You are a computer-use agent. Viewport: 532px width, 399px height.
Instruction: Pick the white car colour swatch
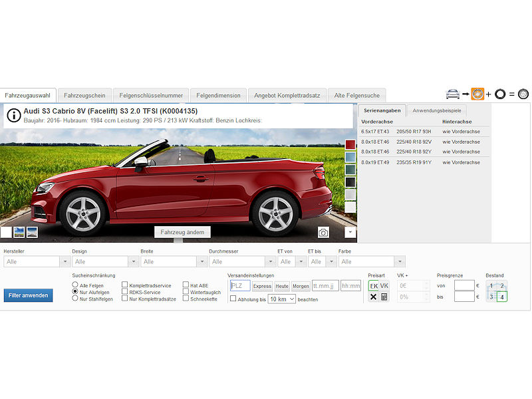350,207
